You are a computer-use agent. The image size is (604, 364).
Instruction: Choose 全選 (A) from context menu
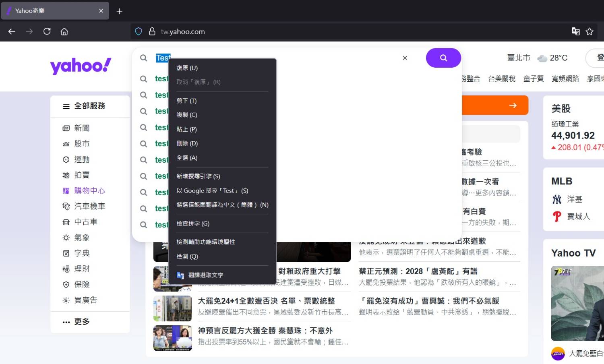(x=222, y=158)
